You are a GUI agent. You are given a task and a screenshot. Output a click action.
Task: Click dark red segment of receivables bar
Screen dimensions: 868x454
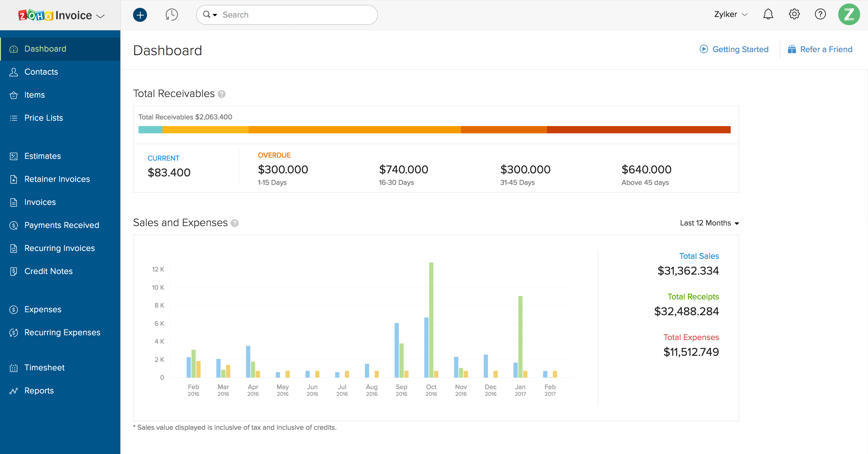pos(638,130)
